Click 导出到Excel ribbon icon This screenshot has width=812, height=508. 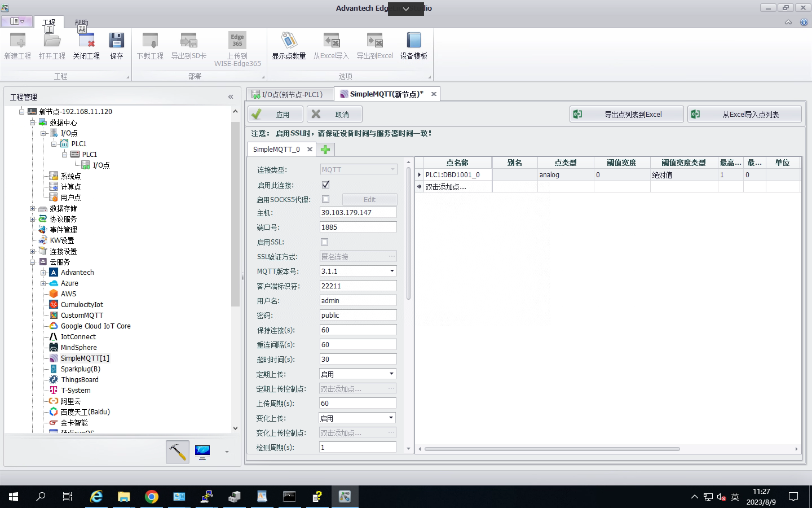375,46
